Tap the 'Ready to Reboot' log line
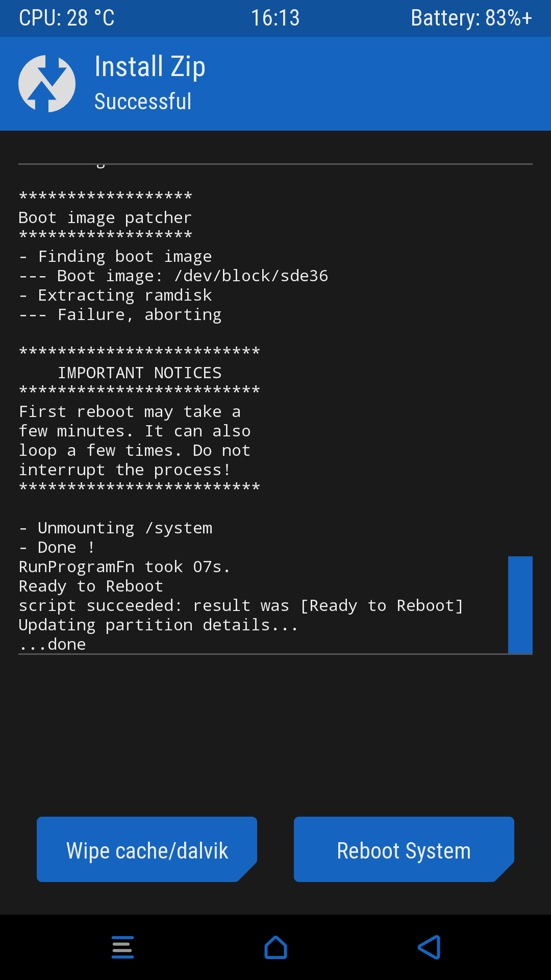The height and width of the screenshot is (980, 551). click(x=91, y=586)
